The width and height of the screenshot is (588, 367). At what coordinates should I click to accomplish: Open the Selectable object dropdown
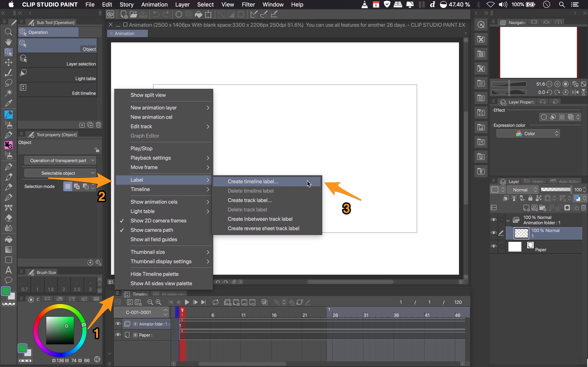(x=60, y=173)
